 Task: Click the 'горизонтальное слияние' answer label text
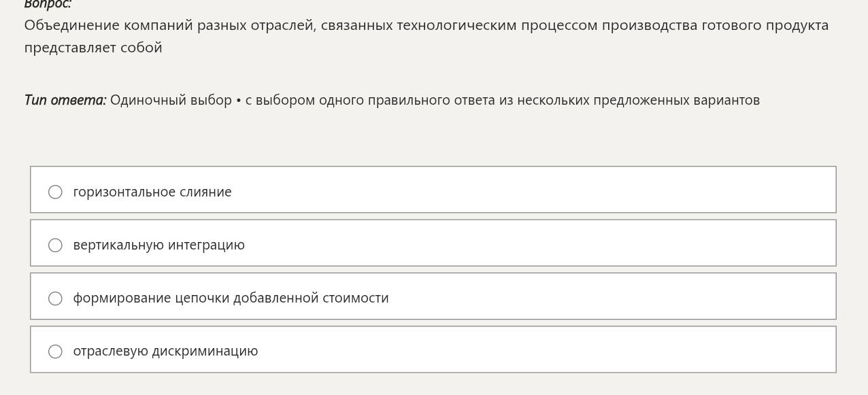pyautogui.click(x=152, y=192)
